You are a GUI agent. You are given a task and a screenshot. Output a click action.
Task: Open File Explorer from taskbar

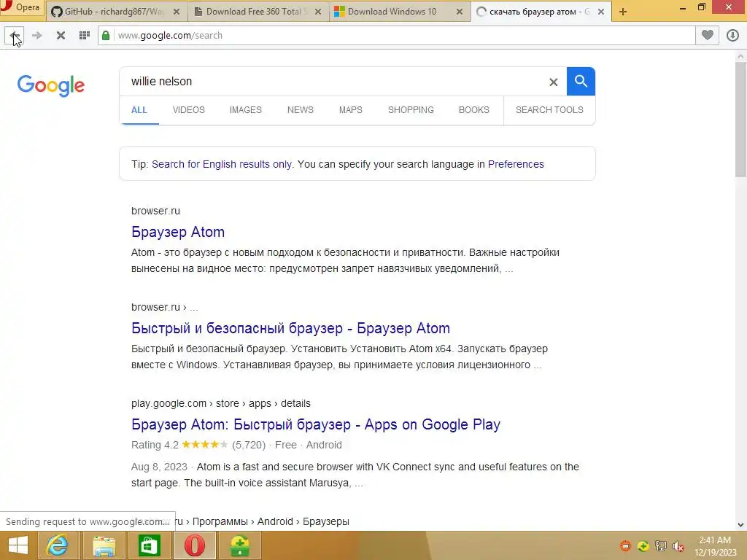(104, 545)
